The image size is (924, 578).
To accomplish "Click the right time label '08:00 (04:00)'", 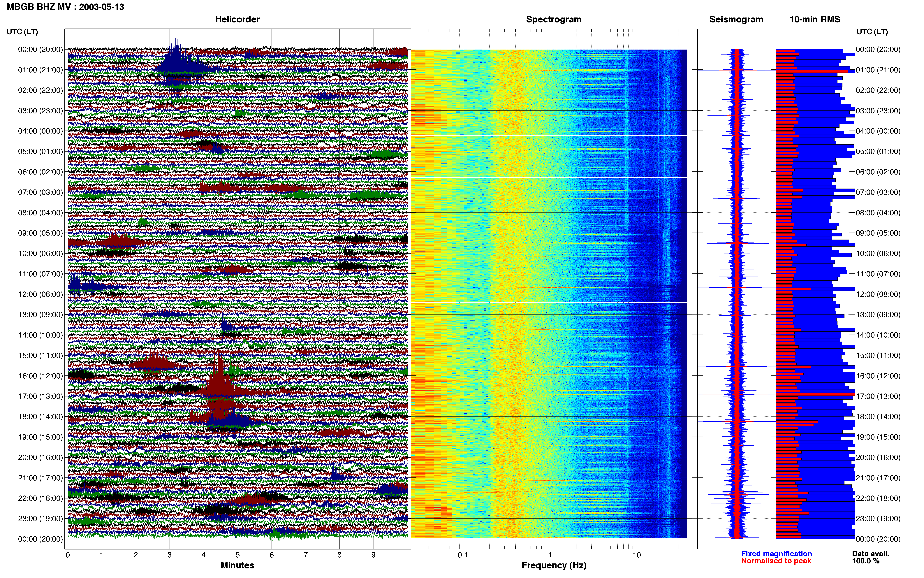I will 878,212.
